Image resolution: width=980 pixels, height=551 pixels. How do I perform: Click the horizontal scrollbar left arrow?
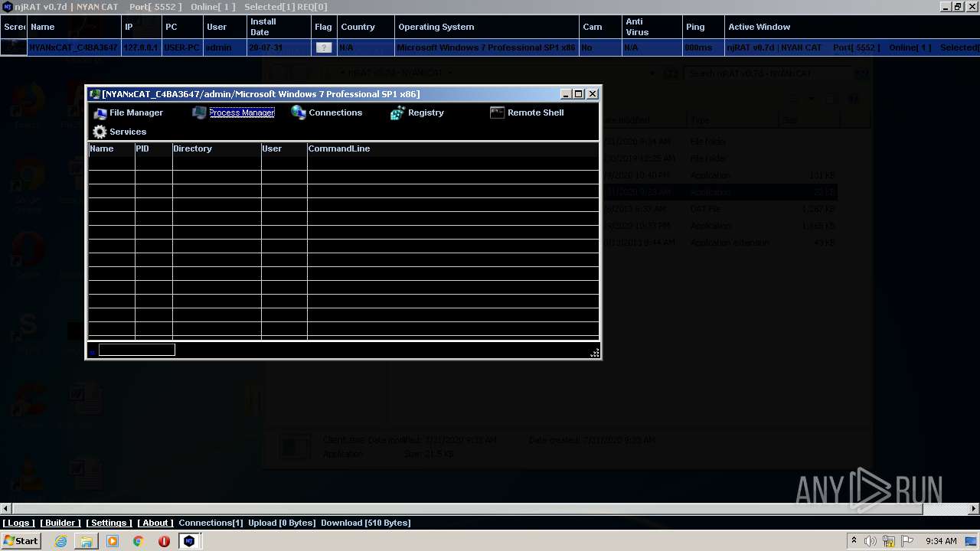[x=6, y=508]
